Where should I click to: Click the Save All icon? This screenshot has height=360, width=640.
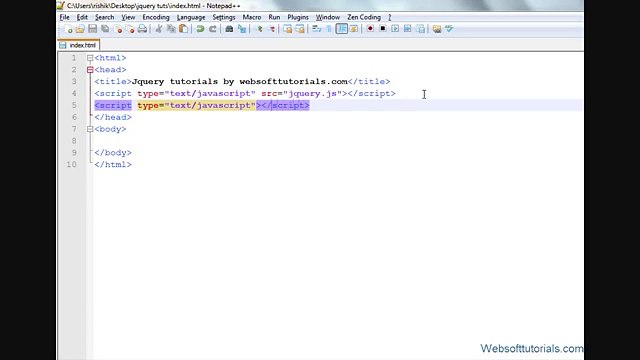pyautogui.click(x=105, y=29)
